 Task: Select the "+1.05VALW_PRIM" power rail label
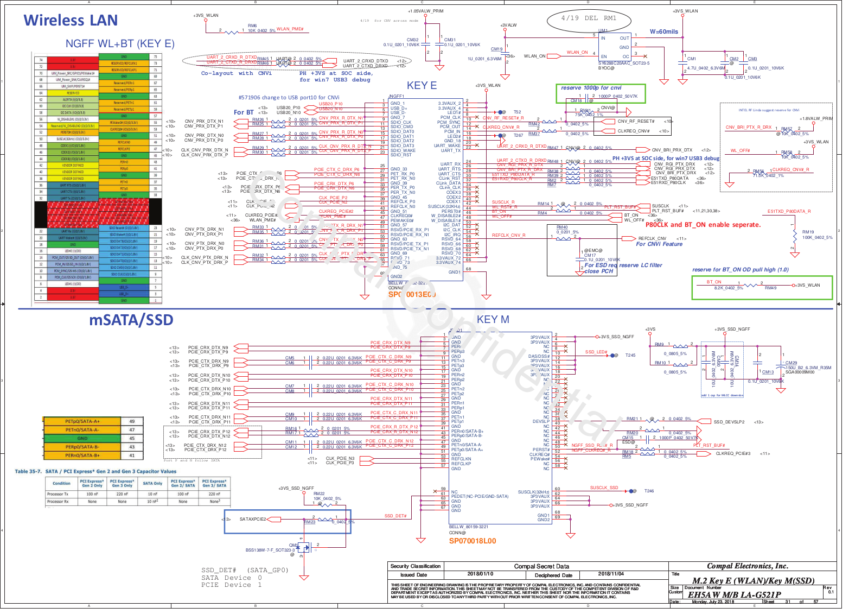[425, 11]
